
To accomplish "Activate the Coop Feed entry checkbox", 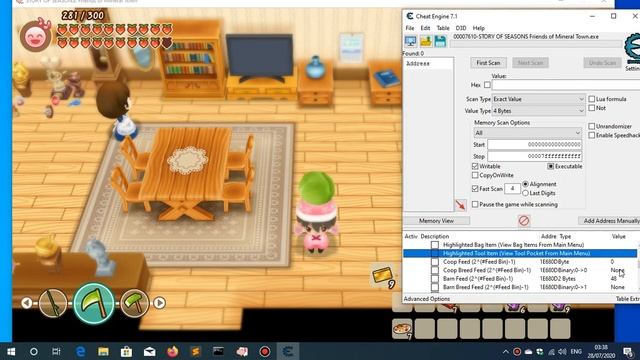I will tap(435, 262).
